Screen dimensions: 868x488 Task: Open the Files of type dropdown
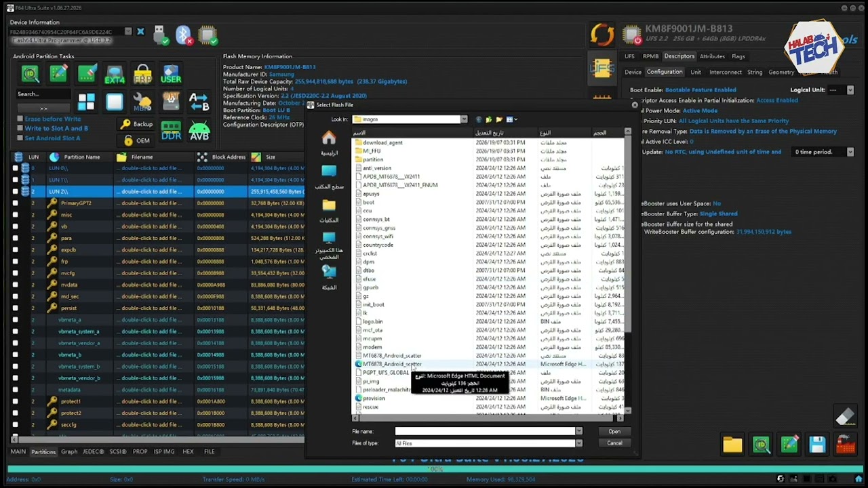coord(578,443)
